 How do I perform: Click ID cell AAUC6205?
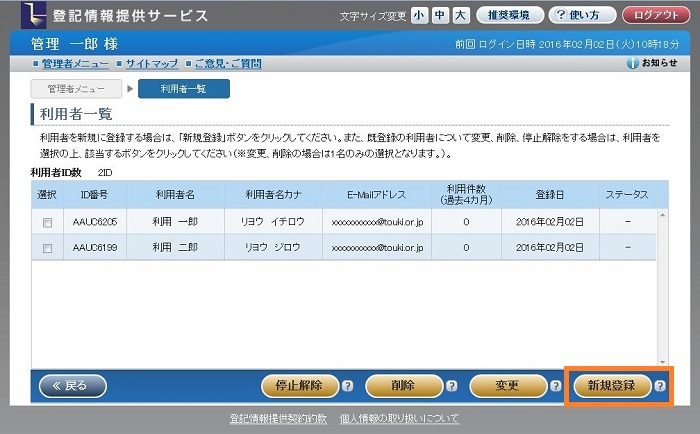[x=95, y=222]
